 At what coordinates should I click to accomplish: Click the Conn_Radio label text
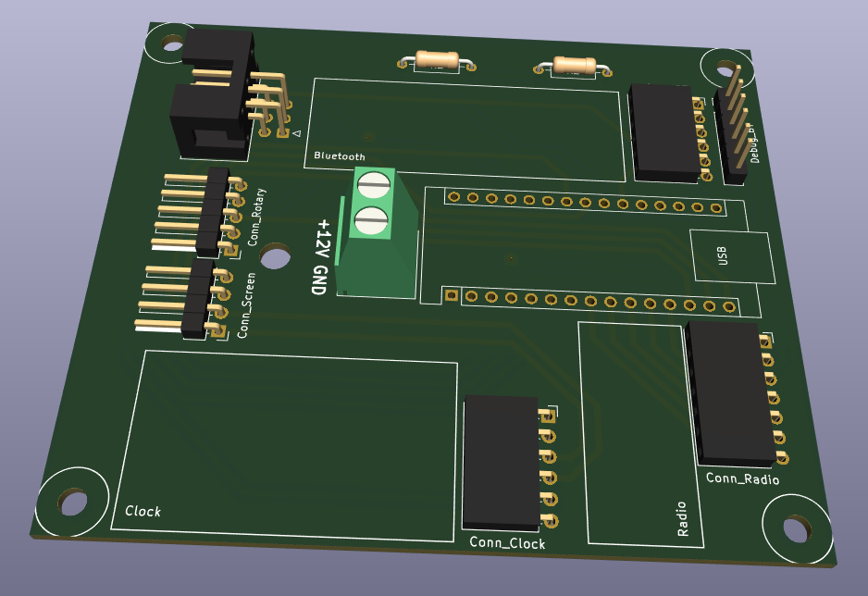click(742, 478)
